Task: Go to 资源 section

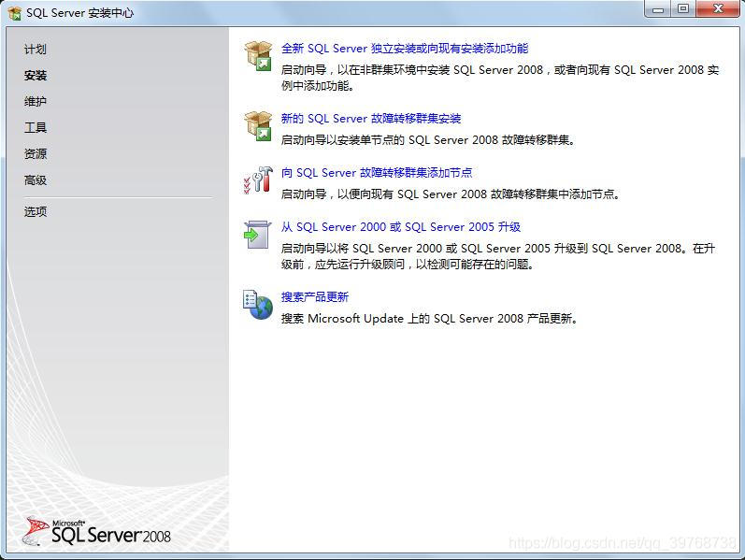Action: [36, 153]
